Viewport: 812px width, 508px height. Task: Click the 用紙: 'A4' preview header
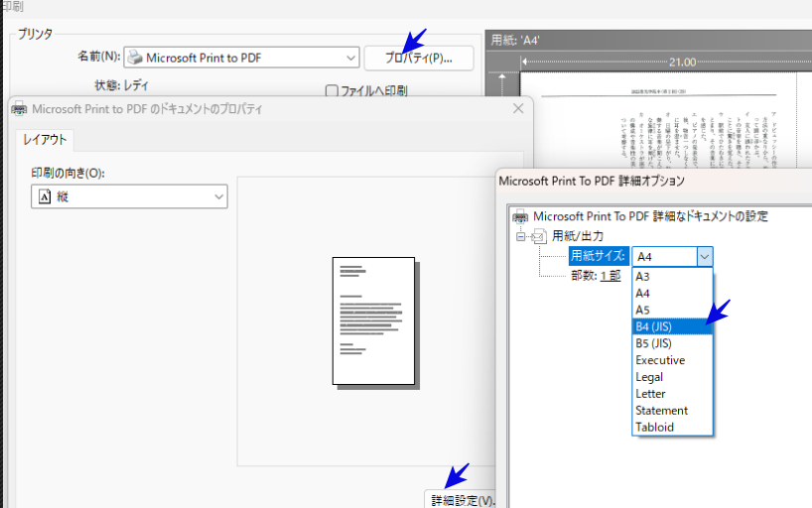click(x=515, y=40)
